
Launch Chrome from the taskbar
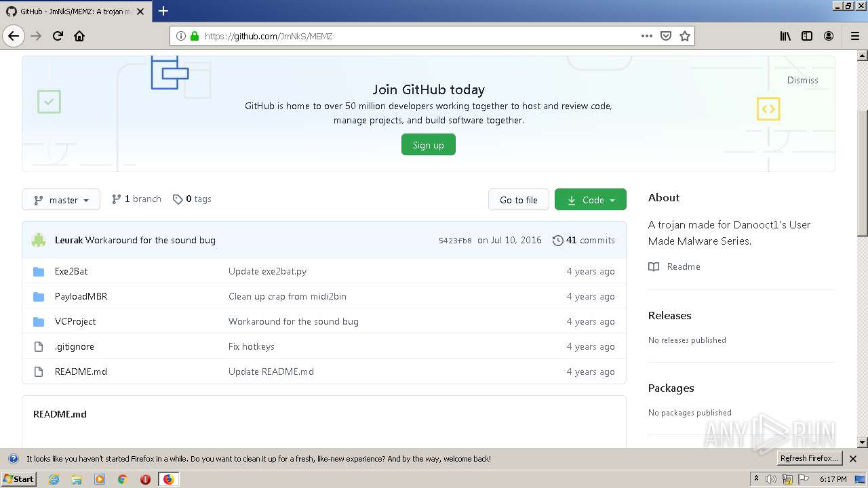click(x=122, y=479)
